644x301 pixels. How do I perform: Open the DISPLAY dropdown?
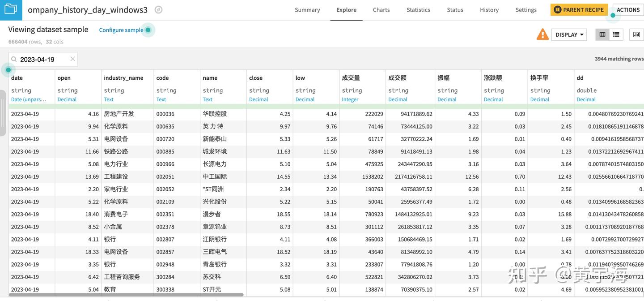point(569,34)
